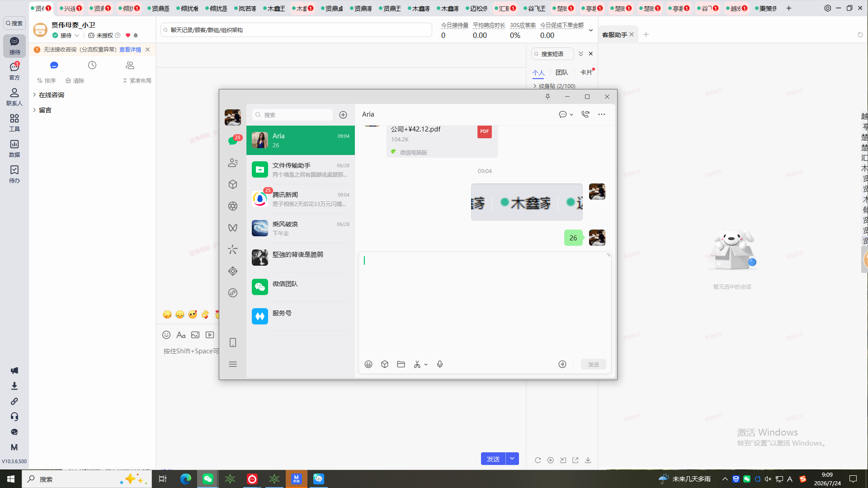Open the three-dot chat info menu for Aria
Image resolution: width=868 pixels, height=488 pixels.
[x=602, y=114]
